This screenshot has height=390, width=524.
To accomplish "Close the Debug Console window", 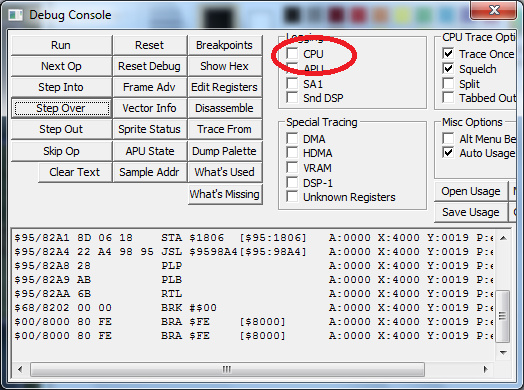I will 493,10.
